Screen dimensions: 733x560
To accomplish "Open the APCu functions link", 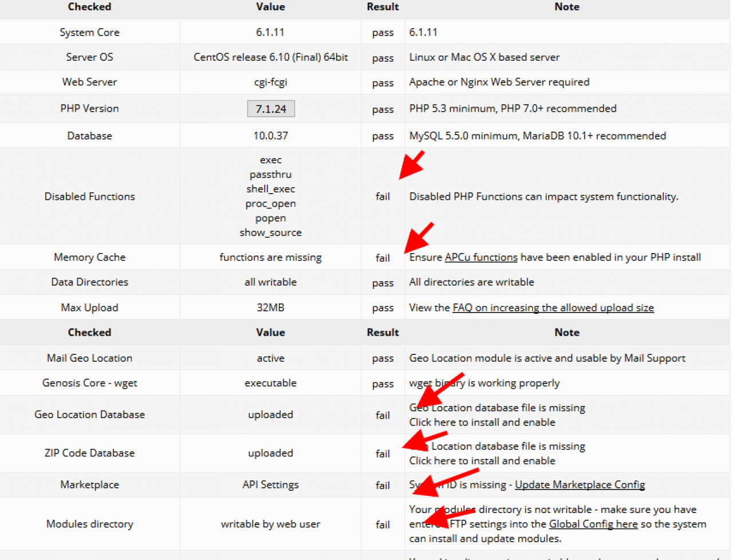I will (481, 257).
